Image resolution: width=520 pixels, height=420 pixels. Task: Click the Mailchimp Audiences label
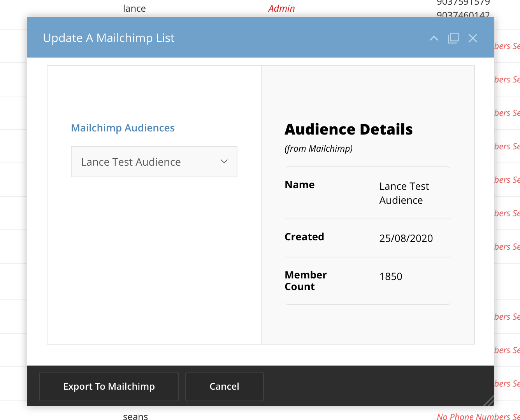coord(123,128)
